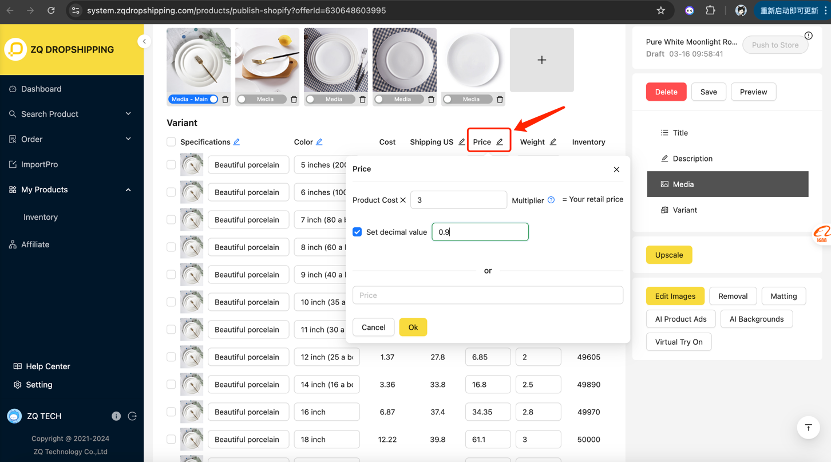Click the edit pencil next to Specifications
This screenshot has height=462, width=832.
click(x=237, y=142)
